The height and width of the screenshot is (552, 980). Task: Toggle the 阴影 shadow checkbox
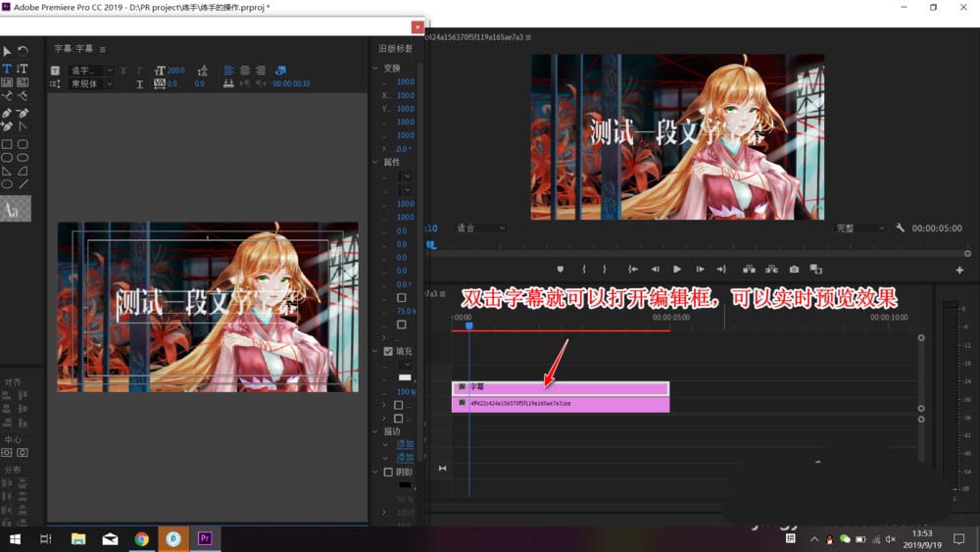click(388, 472)
